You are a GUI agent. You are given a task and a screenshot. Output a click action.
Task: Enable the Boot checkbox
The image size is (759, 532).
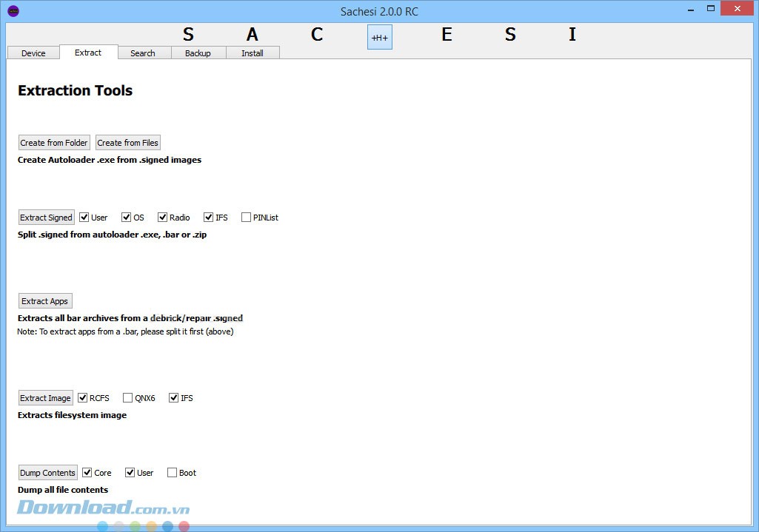pyautogui.click(x=173, y=473)
